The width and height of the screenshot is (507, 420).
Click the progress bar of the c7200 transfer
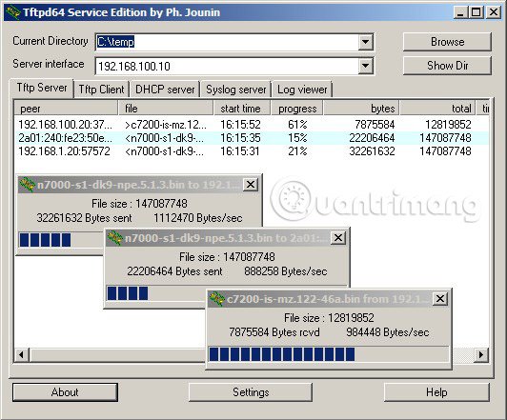(329, 354)
